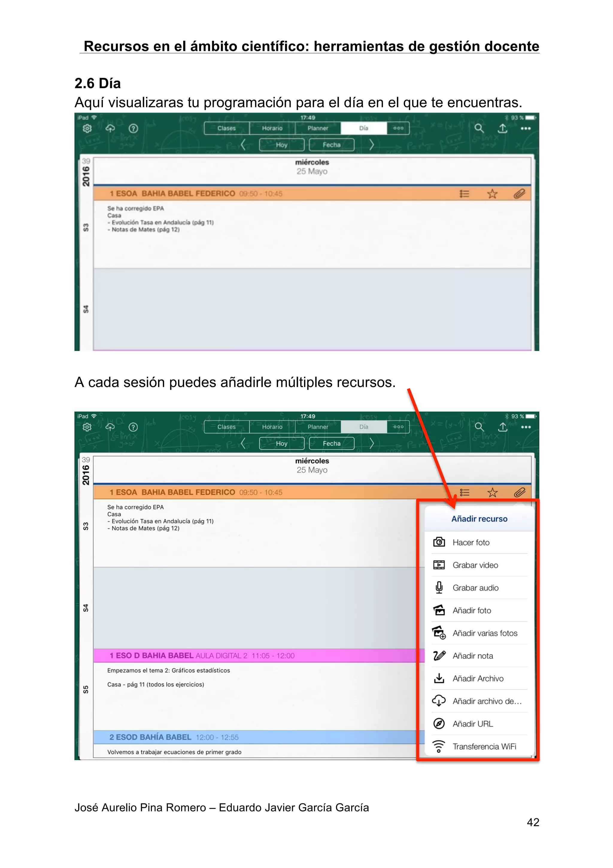
Task: Open list icon on lower 1 ESOA session
Action: 464,493
